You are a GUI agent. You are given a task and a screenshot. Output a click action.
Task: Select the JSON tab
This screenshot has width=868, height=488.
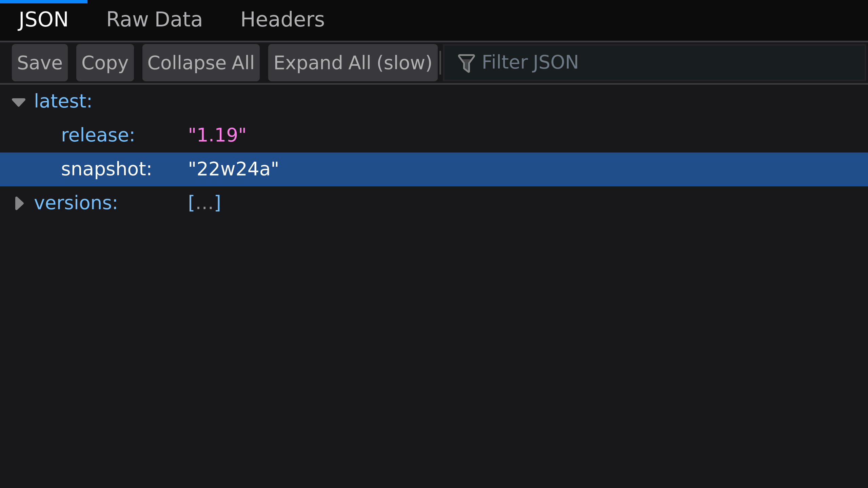[x=43, y=20]
